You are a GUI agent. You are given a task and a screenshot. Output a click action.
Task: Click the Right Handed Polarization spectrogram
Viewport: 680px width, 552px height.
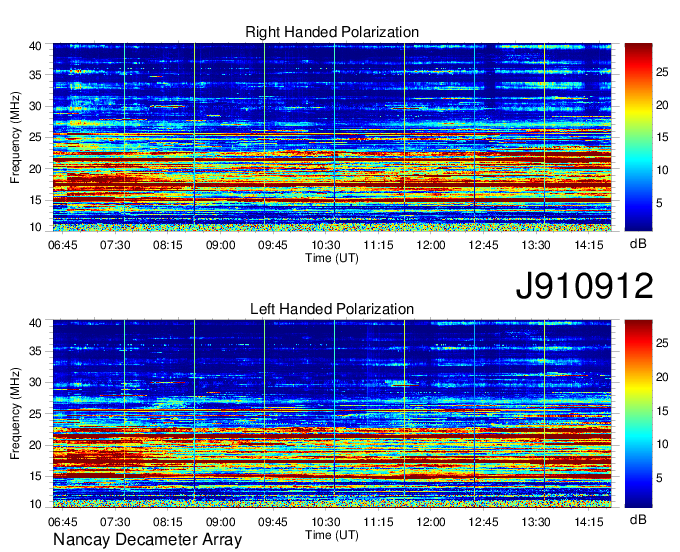332,137
